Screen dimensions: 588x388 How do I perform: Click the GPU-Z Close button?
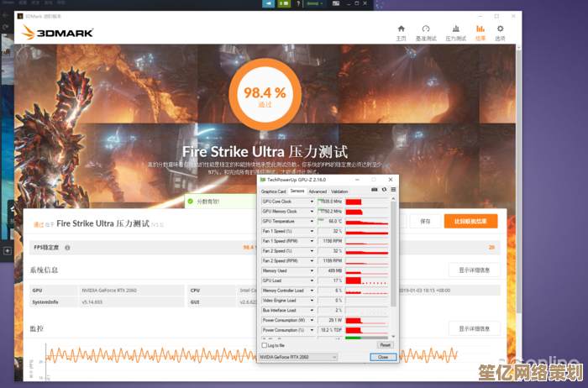(x=383, y=357)
